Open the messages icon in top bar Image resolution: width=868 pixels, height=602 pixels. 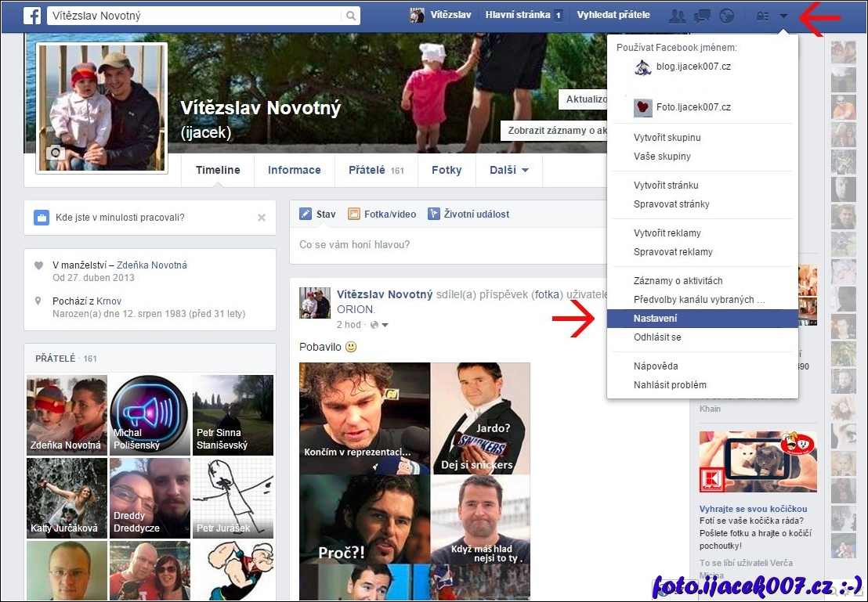tap(703, 16)
